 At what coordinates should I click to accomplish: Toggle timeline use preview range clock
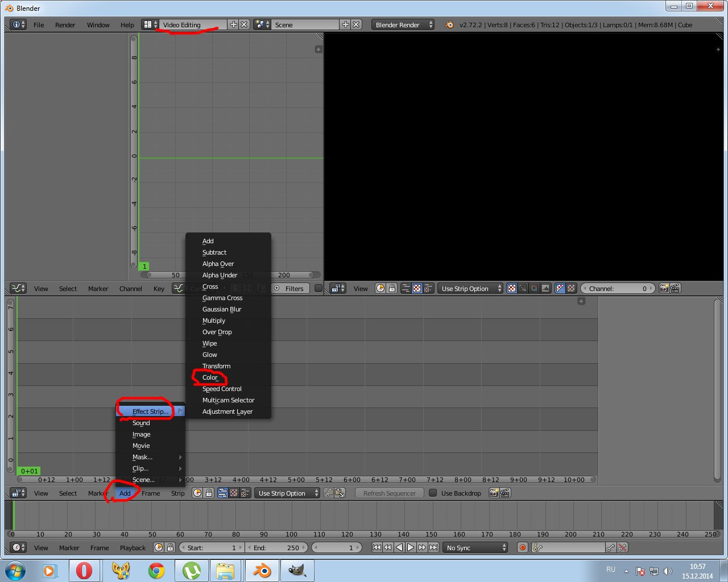pyautogui.click(x=159, y=547)
